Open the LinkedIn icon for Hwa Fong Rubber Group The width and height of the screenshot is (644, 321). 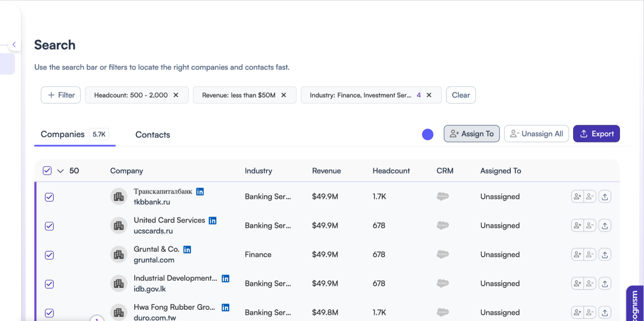[226, 307]
